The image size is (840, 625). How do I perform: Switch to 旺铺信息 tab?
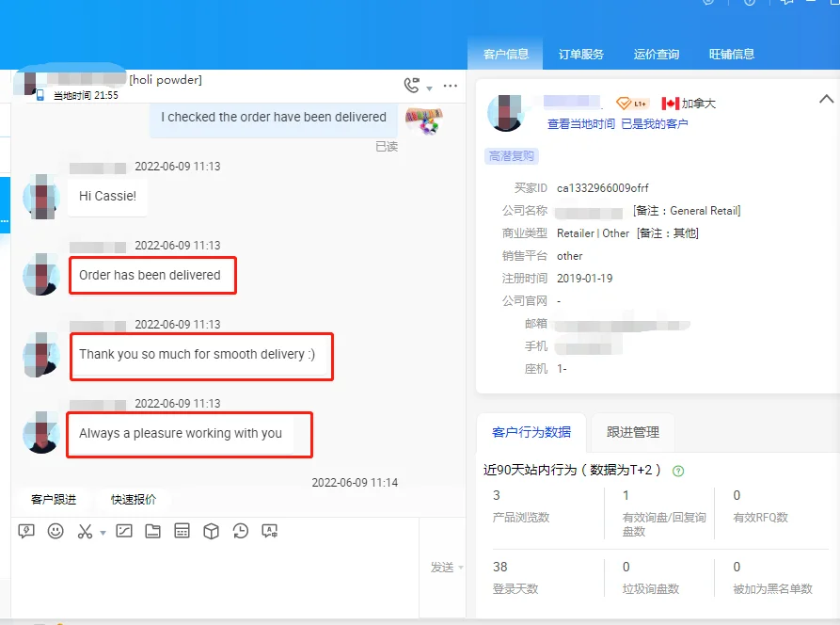pyautogui.click(x=731, y=55)
